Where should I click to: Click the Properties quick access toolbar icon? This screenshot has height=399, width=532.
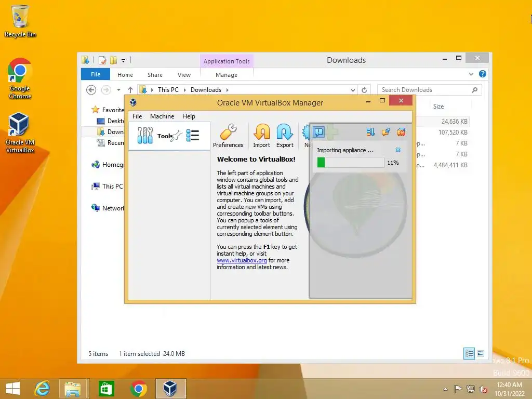pos(102,60)
